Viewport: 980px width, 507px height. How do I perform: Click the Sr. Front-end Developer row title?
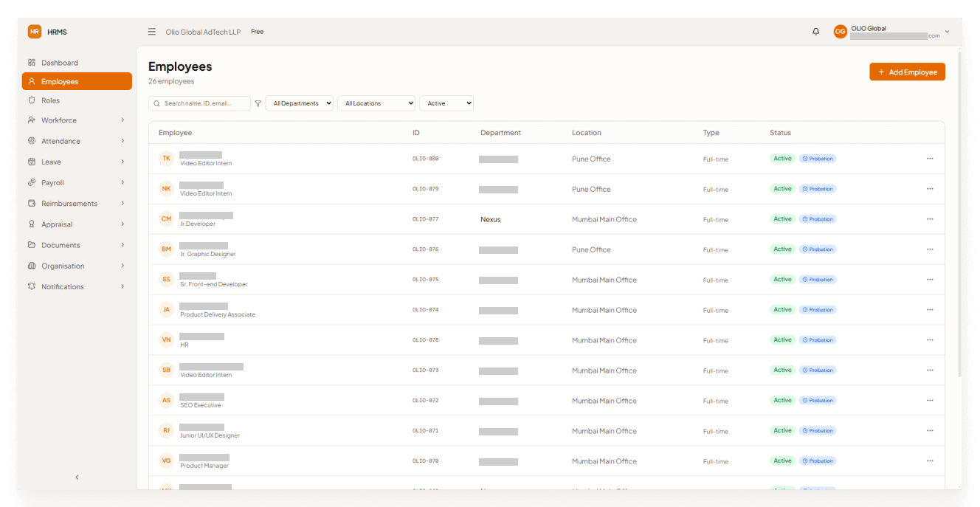pos(214,284)
